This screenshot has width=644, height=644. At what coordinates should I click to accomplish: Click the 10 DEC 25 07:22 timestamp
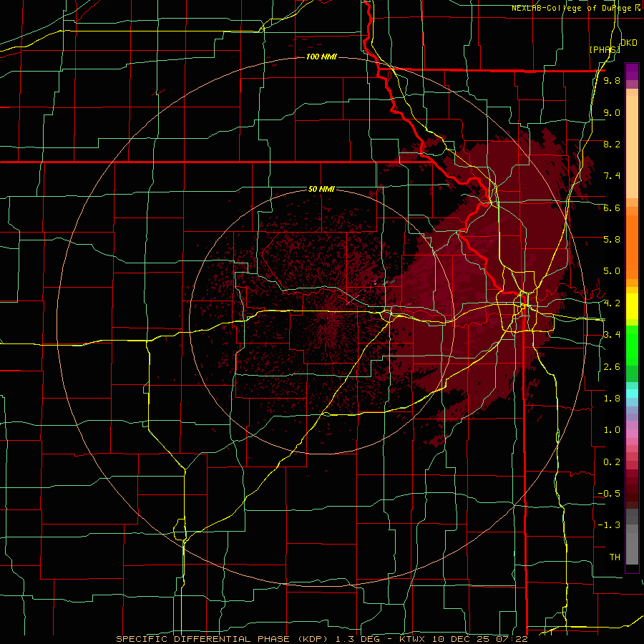[482, 639]
